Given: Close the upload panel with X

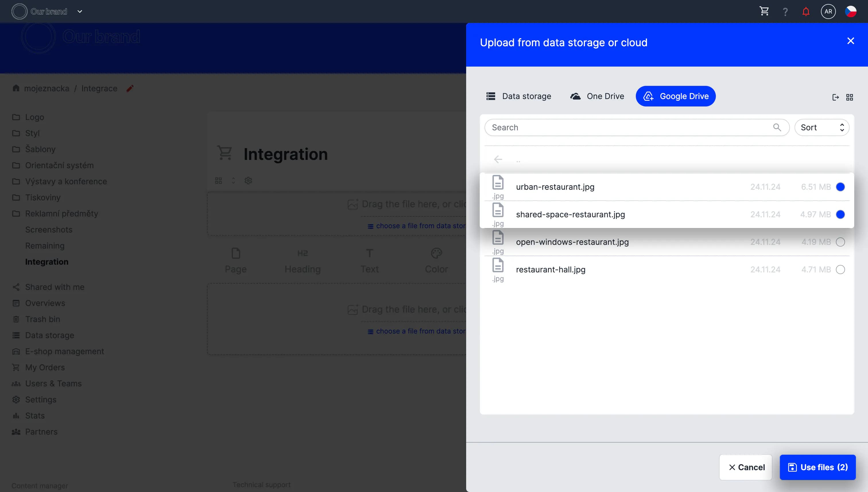Looking at the screenshot, I should (x=850, y=41).
